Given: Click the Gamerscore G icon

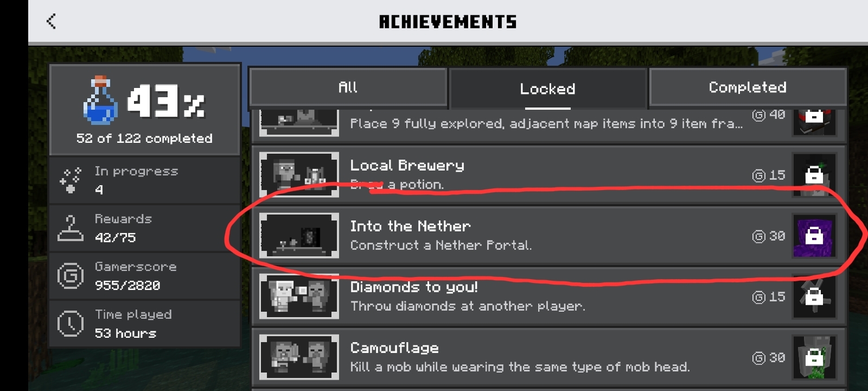Looking at the screenshot, I should (71, 276).
